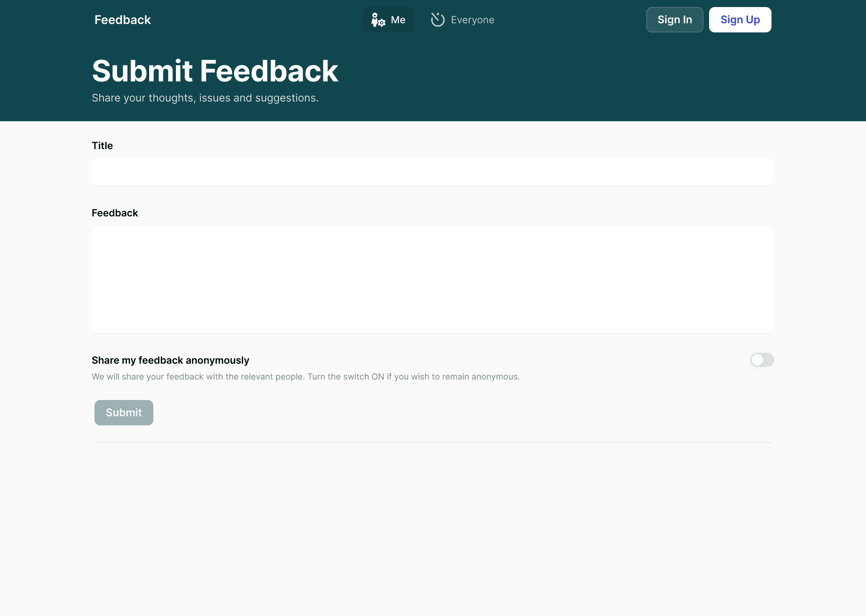The width and height of the screenshot is (866, 616).
Task: Select the 'Share your thoughts, issues and suggestions.' subtitle
Action: [x=205, y=98]
